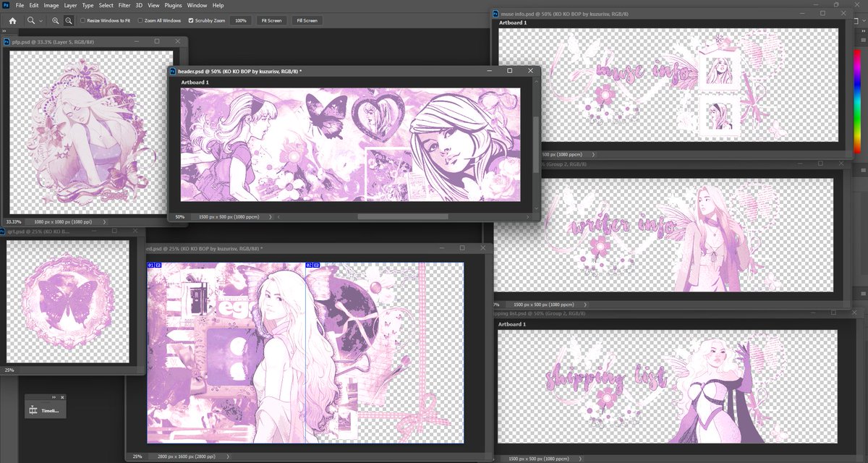Close the floating Timeline panel
The image size is (868, 463).
coord(62,397)
